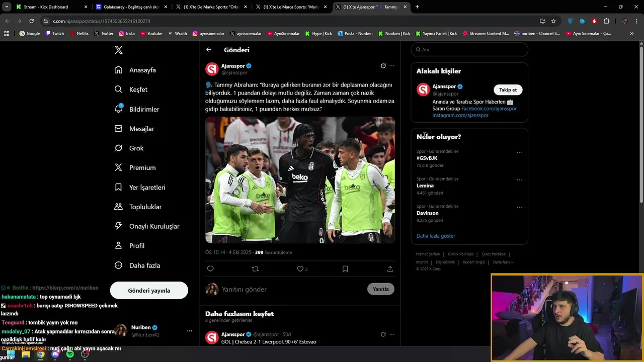Click the reply speech bubble icon under post
This screenshot has width=644, height=362.
210,269
